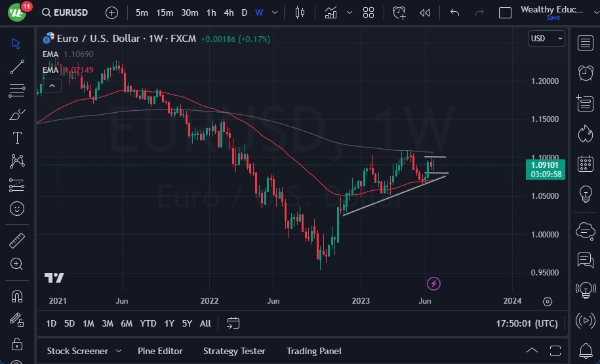Image resolution: width=600 pixels, height=364 pixels.
Task: Toggle the fullscreen mode checkbox square
Action: pos(505,12)
